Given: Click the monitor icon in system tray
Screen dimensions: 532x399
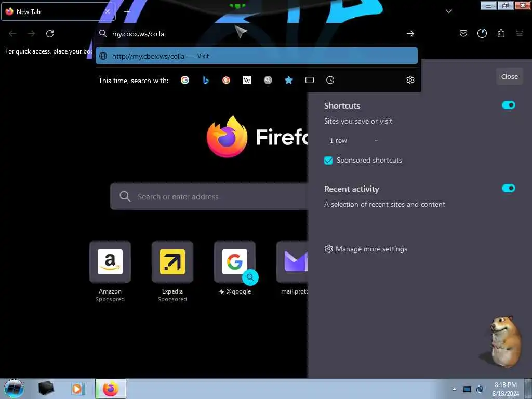Looking at the screenshot, I should click(x=467, y=389).
